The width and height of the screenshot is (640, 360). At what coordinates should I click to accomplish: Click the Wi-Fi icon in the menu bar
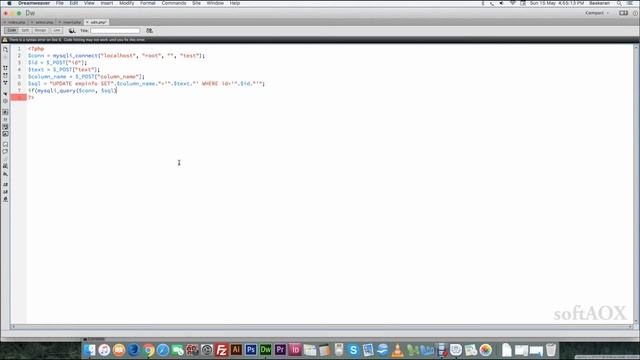coord(512,3)
